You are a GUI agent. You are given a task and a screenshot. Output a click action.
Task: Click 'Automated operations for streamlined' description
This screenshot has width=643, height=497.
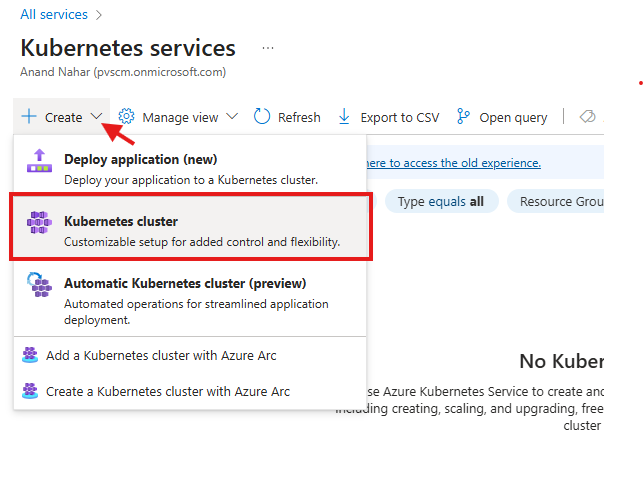196,312
